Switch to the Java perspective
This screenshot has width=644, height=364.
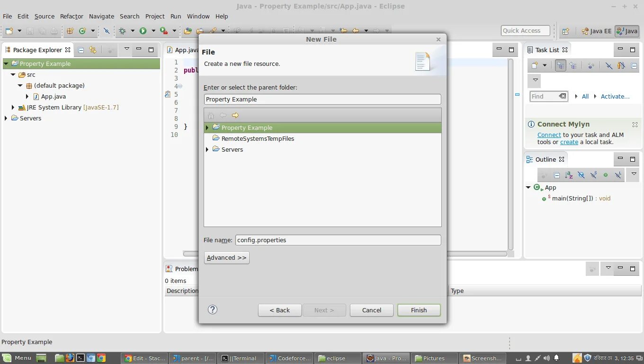coord(627,31)
